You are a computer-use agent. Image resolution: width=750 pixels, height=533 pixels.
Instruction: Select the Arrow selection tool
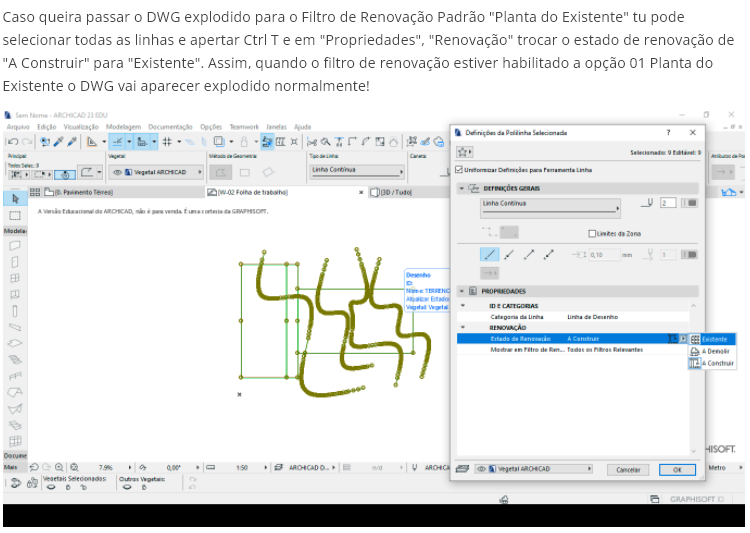pos(15,198)
